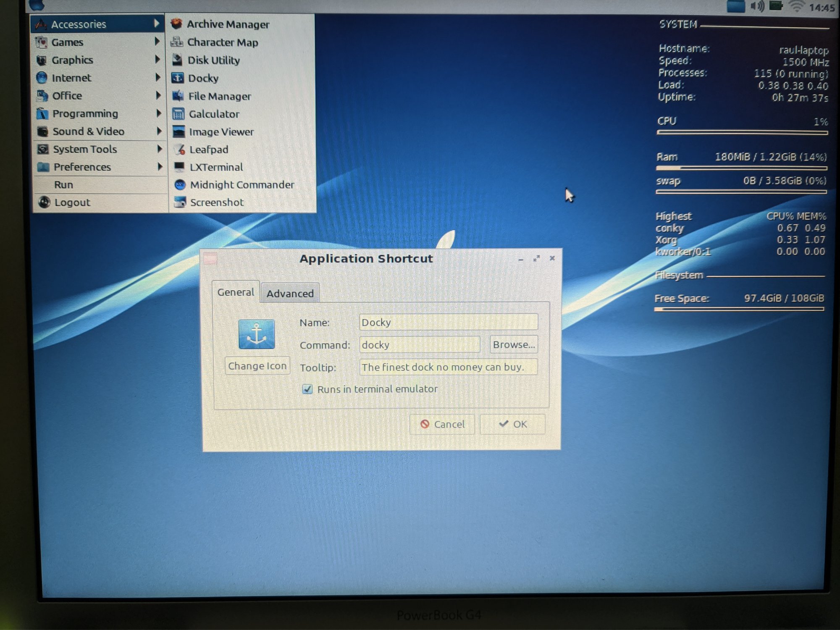Click the Wi-Fi signal tray icon
The height and width of the screenshot is (630, 840).
(x=796, y=6)
